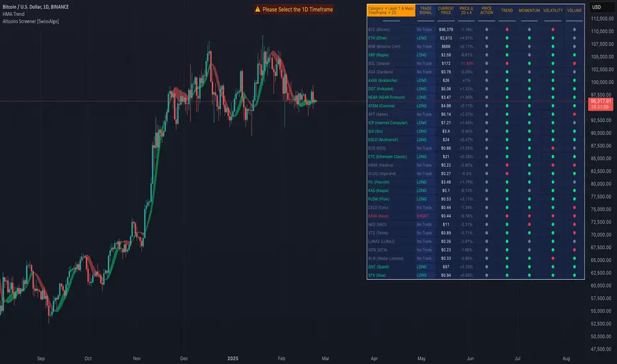Click the VOLUME column header
The height and width of the screenshot is (364, 617).
pyautogui.click(x=574, y=10)
